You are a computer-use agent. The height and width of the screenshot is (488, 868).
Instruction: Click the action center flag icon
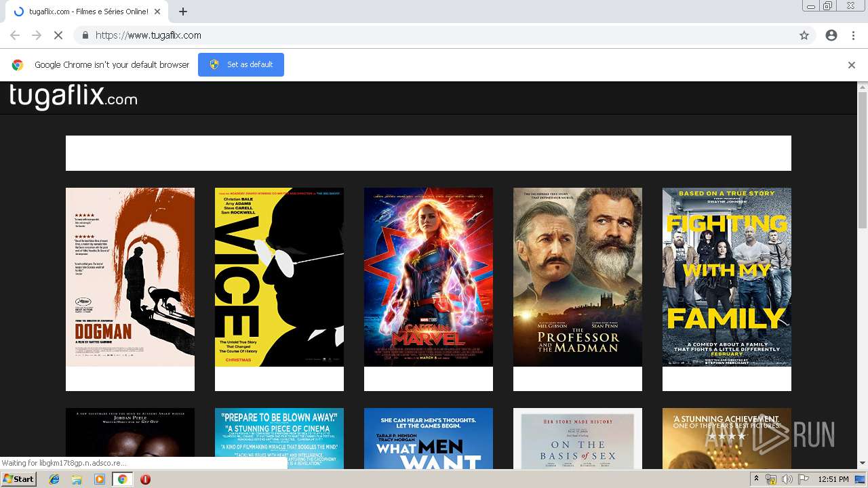[x=804, y=479]
